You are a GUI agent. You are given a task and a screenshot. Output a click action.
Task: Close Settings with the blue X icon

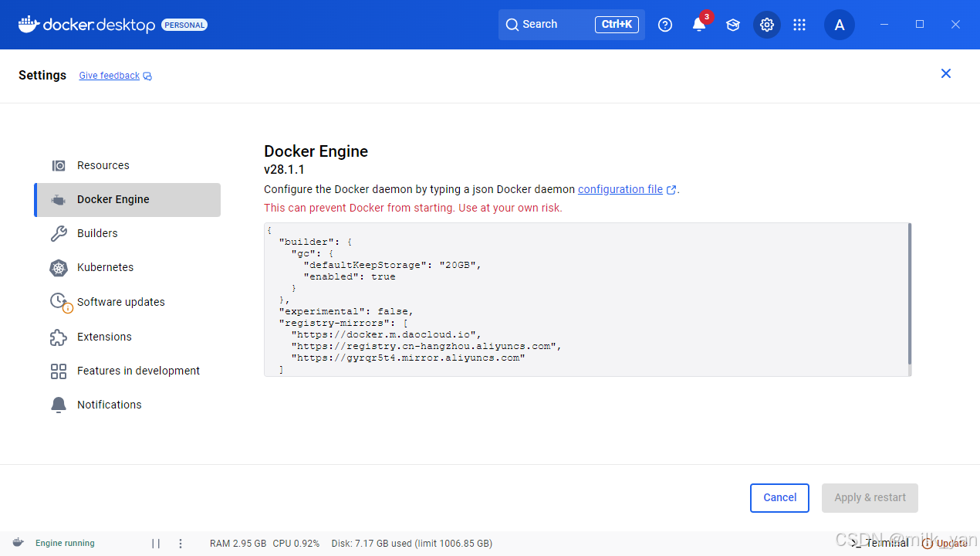pyautogui.click(x=946, y=73)
